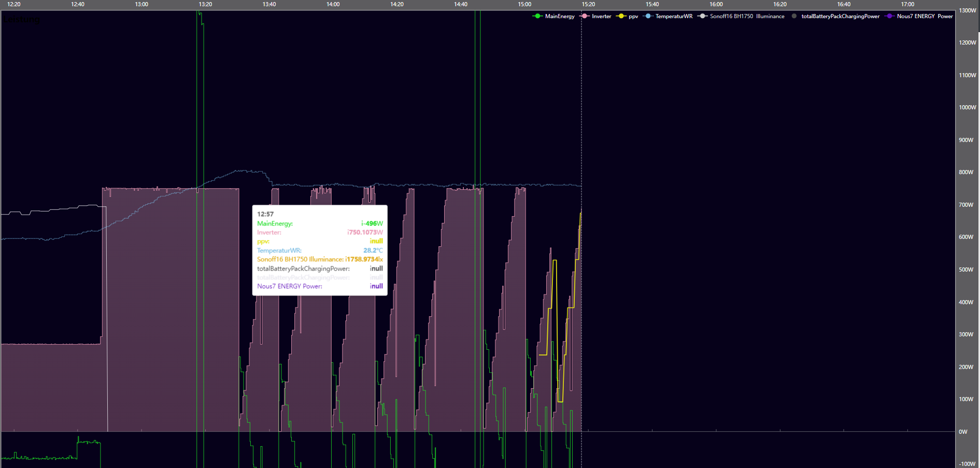Screen dimensions: 980x468
Task: Toggle the MainEnergy series in the legend
Action: (x=553, y=17)
